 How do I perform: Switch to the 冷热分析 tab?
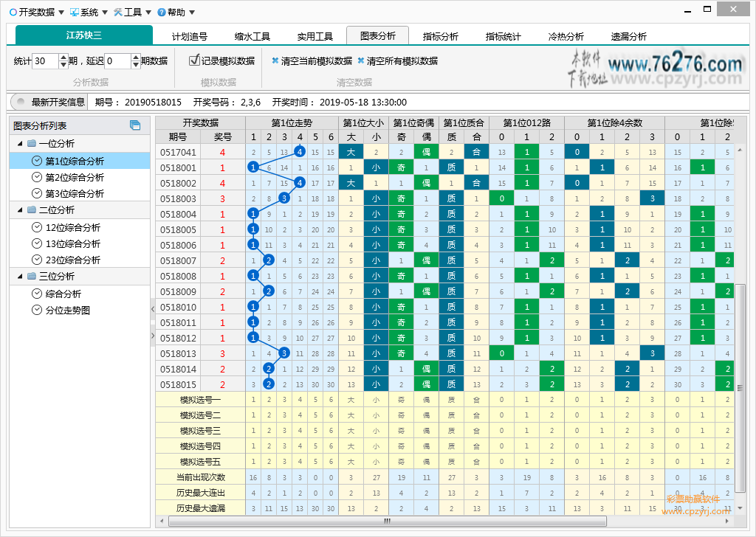click(566, 36)
